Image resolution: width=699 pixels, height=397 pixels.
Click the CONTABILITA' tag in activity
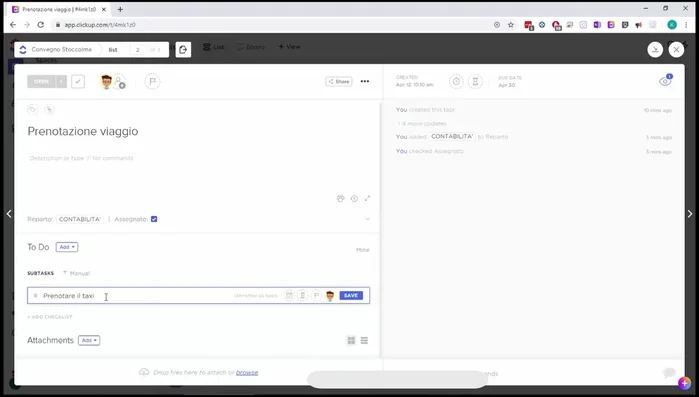(x=452, y=137)
